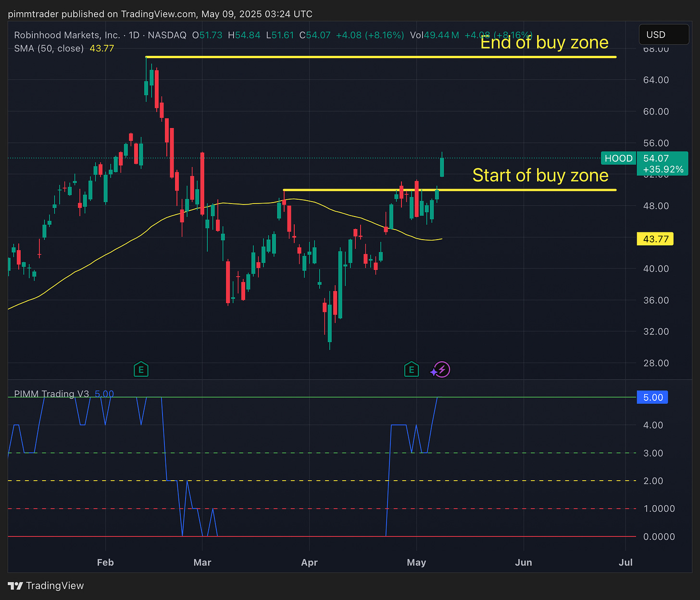Click the 0.0000 indicator axis label
The width and height of the screenshot is (700, 600).
point(659,536)
